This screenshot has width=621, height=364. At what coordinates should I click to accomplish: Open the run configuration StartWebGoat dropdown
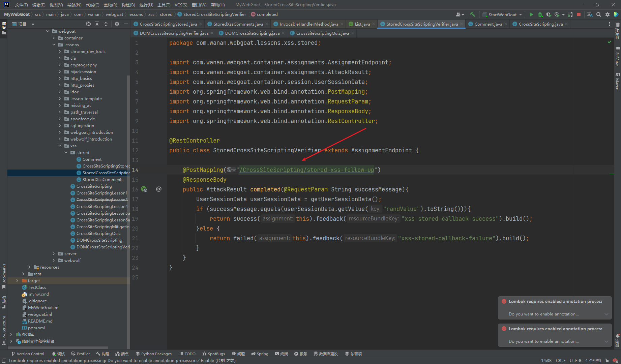(502, 14)
